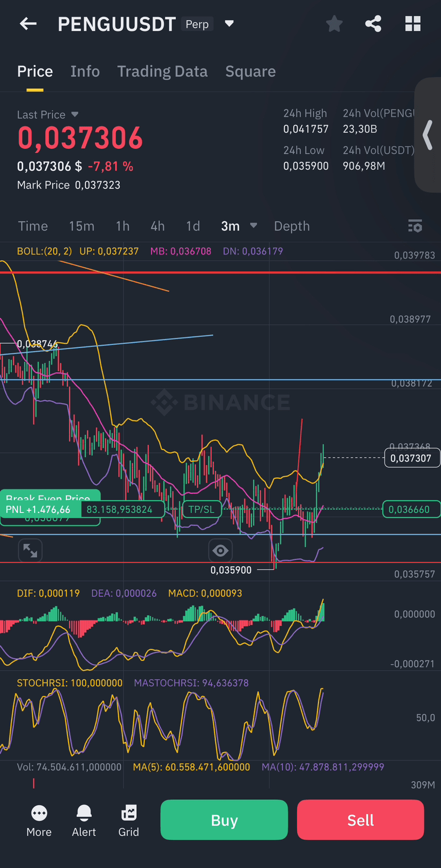
Task: Add PENGUUSDT to favorites star
Action: (334, 23)
